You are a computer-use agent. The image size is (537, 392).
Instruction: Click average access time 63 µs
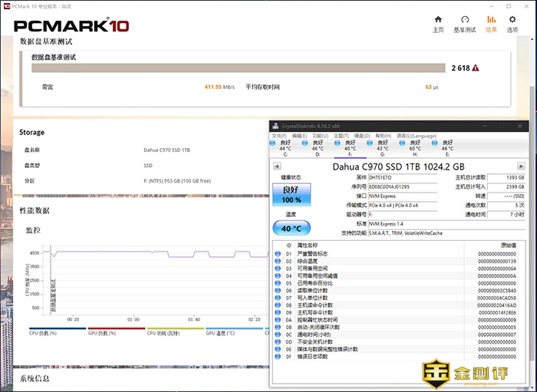(432, 87)
